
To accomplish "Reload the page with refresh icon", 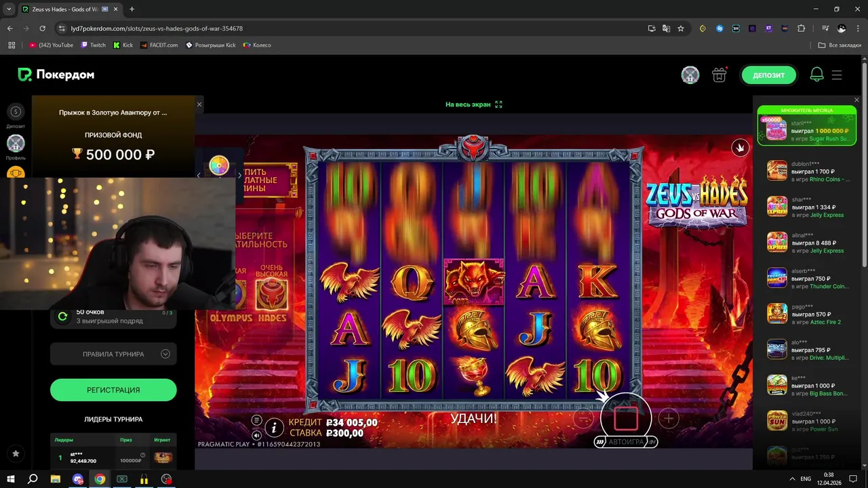I will click(x=42, y=28).
